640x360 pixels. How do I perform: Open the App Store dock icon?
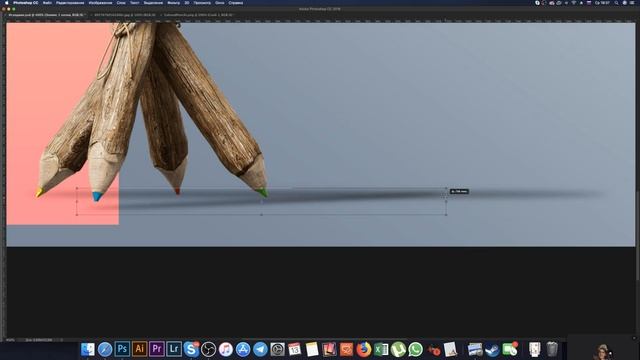pos(243,349)
